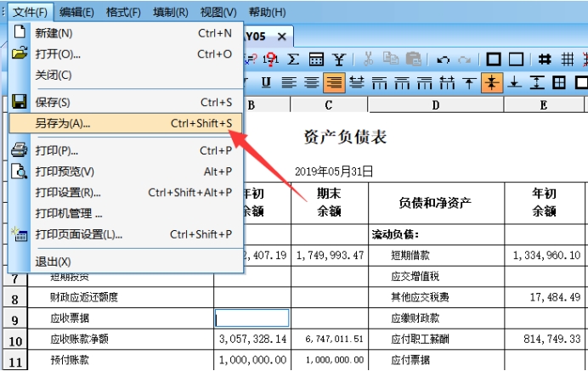Click the selected empty cell in row 9
The image size is (588, 371).
click(x=252, y=318)
